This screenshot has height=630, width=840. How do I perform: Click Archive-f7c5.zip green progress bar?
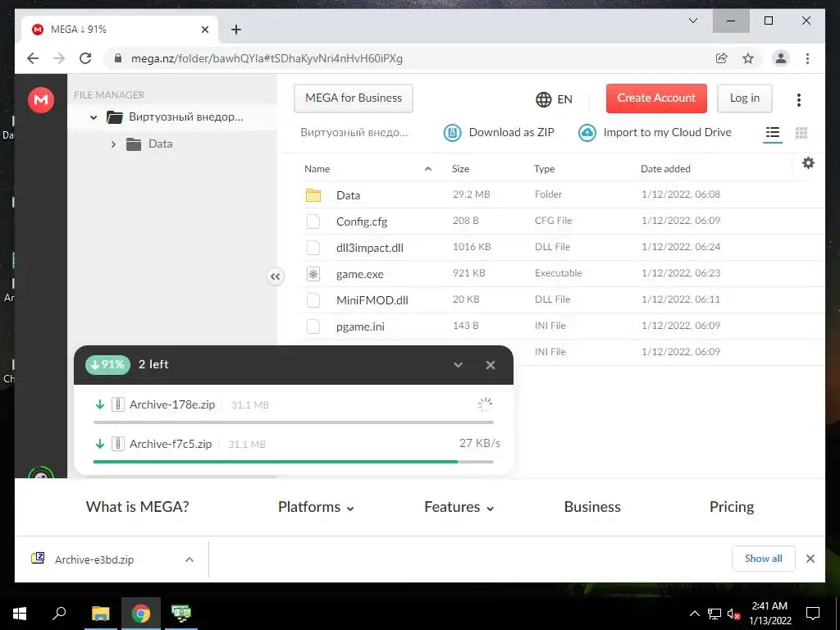[x=294, y=461]
